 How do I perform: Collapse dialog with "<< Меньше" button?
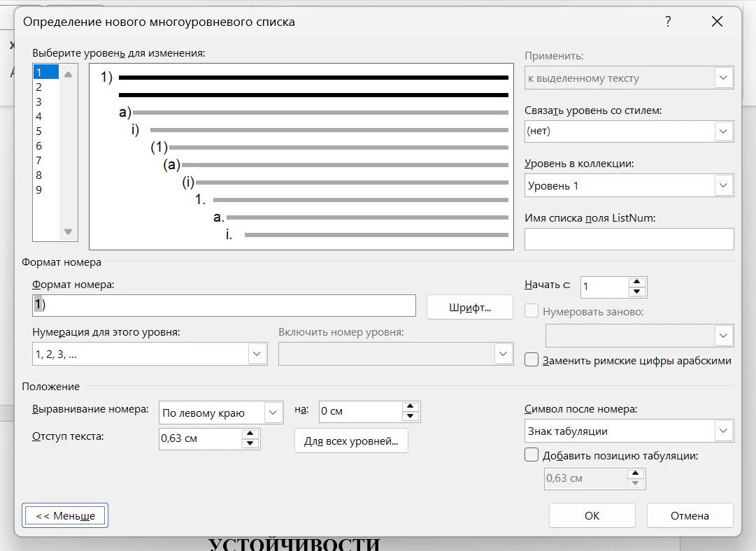point(65,516)
